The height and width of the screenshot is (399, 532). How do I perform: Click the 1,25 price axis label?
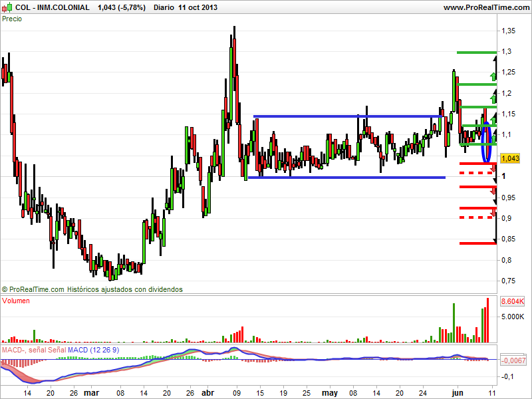click(x=508, y=72)
